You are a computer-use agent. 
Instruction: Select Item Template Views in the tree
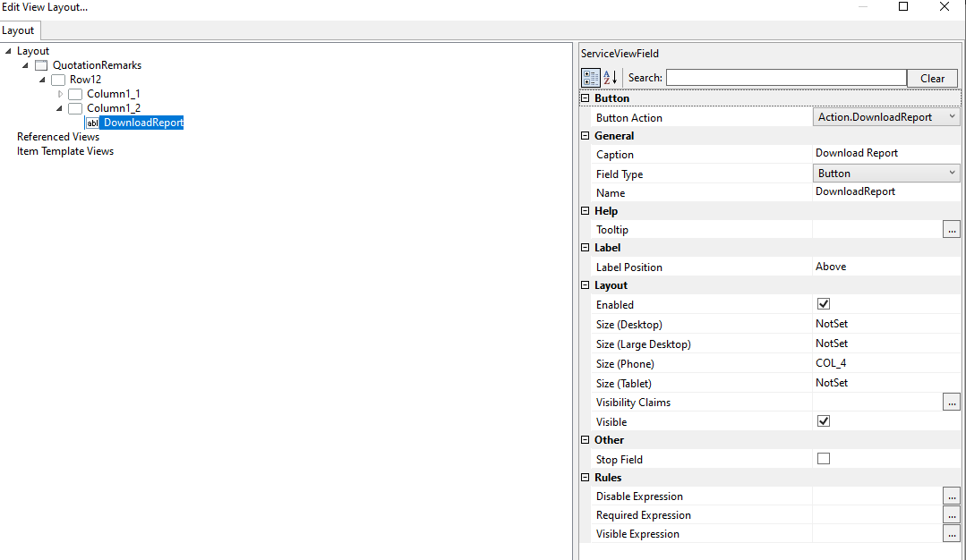[65, 151]
